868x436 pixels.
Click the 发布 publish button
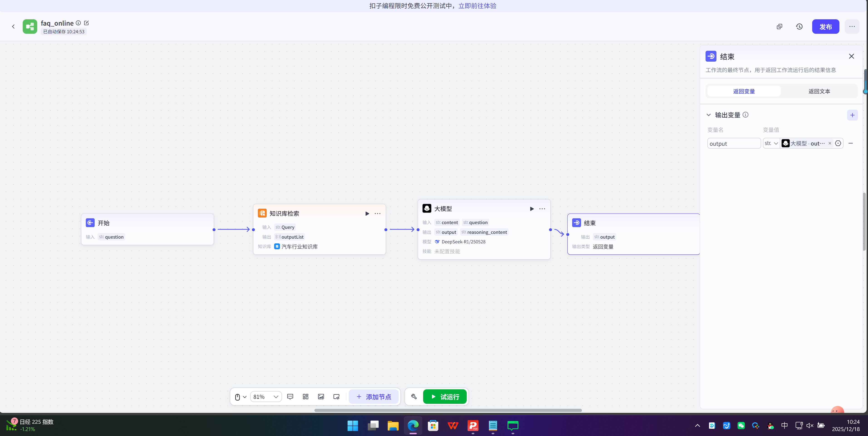pos(825,27)
